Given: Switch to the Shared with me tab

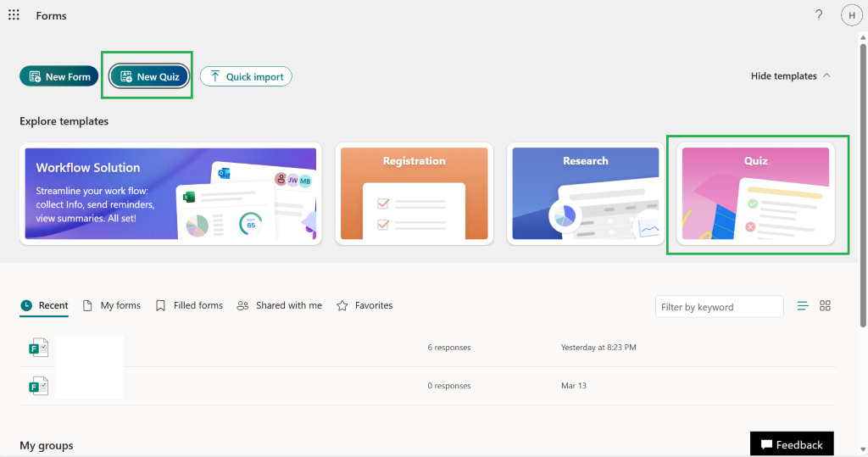Looking at the screenshot, I should (x=279, y=306).
